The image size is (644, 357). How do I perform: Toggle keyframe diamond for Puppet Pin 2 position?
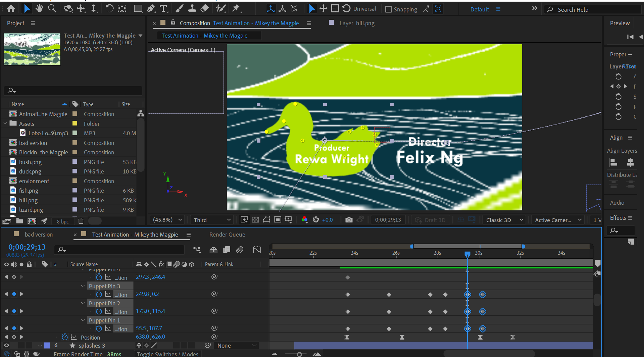14,311
